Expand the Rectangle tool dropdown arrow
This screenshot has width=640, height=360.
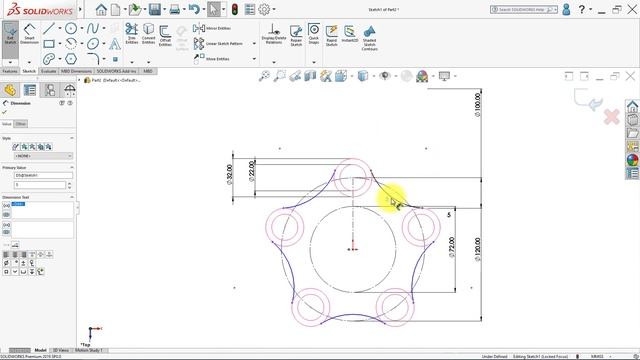coord(60,44)
